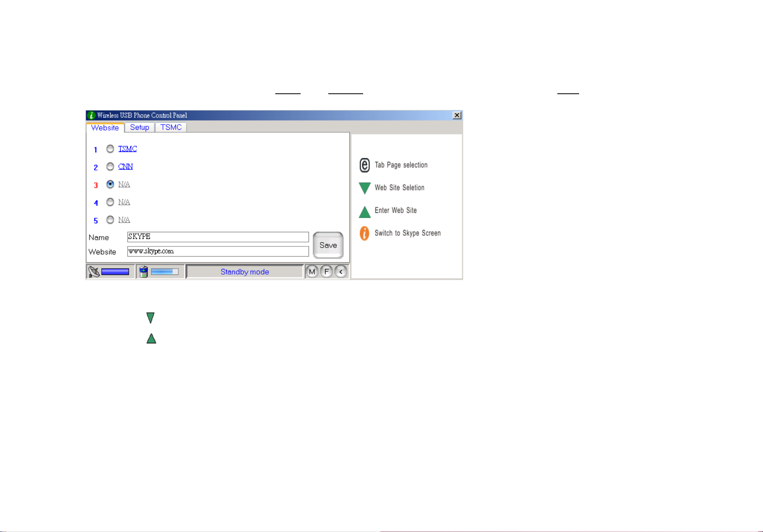Open the TSMC tab

[x=171, y=127]
